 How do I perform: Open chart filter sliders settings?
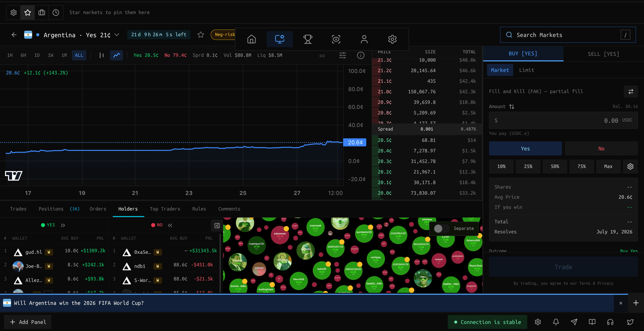pyautogui.click(x=343, y=55)
